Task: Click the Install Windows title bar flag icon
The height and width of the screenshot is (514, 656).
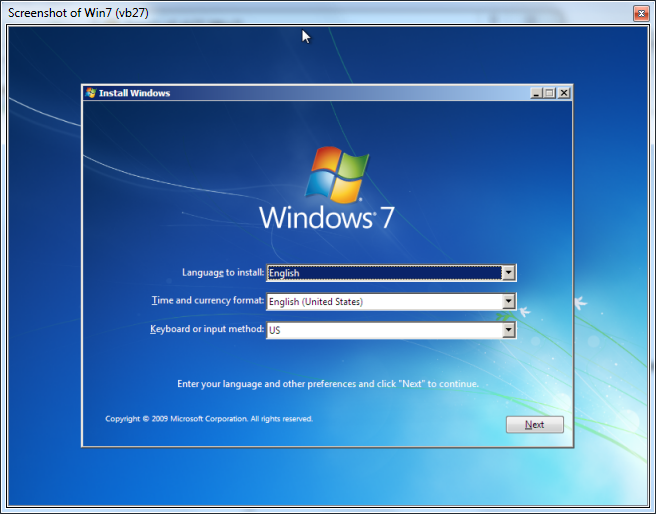Action: 90,93
